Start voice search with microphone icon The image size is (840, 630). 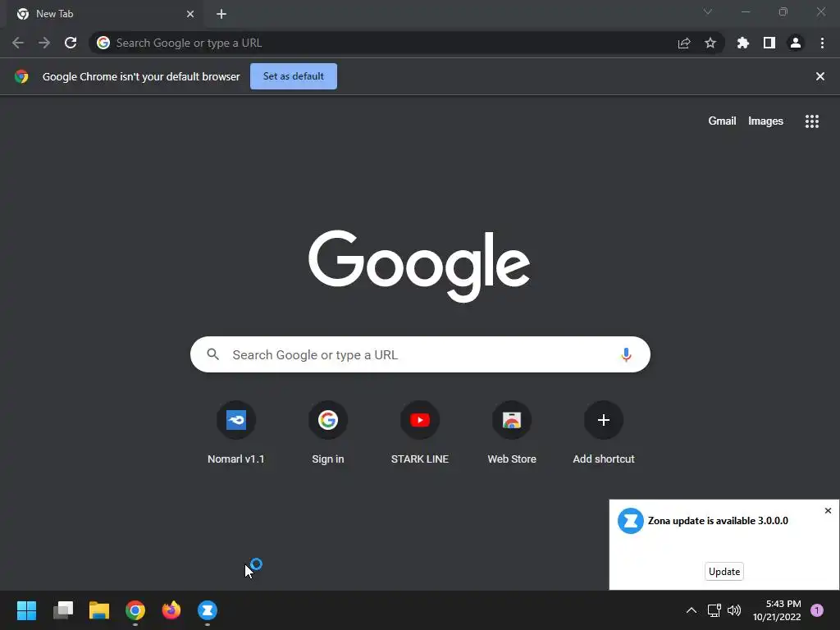(x=626, y=354)
